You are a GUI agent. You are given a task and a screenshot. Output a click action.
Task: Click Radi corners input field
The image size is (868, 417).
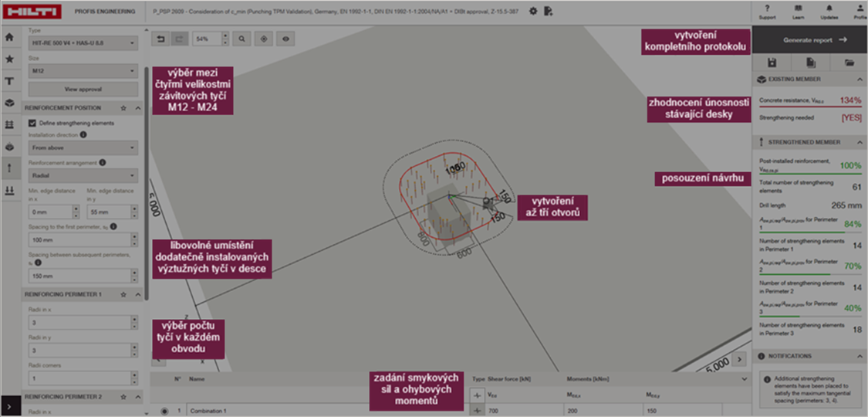point(79,378)
